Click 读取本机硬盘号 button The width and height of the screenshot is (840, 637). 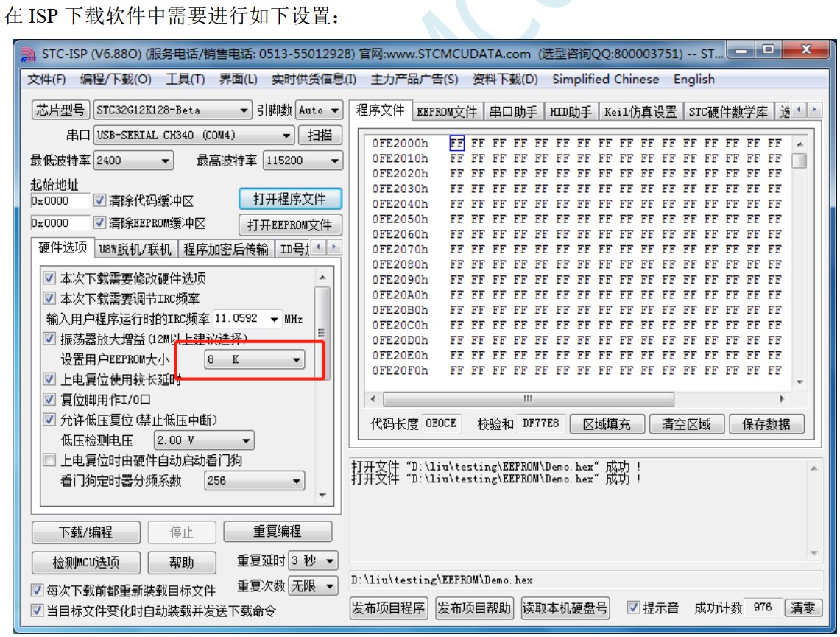tap(565, 608)
